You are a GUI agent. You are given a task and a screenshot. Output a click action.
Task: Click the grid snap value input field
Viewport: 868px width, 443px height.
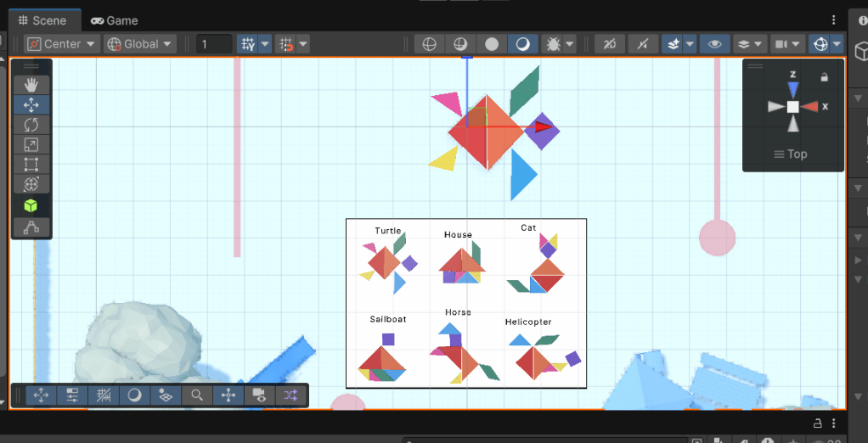pyautogui.click(x=214, y=44)
